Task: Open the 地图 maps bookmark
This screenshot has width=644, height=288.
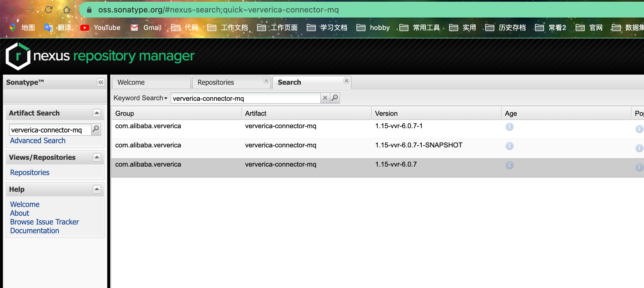Action: (x=22, y=28)
